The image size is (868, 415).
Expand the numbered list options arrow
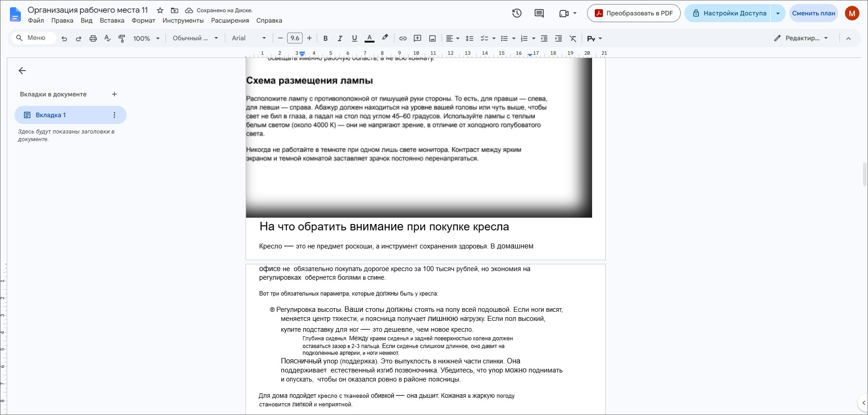534,38
